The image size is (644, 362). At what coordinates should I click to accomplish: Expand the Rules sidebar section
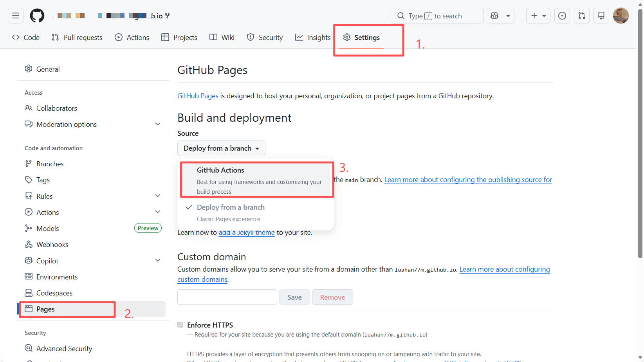pyautogui.click(x=158, y=196)
